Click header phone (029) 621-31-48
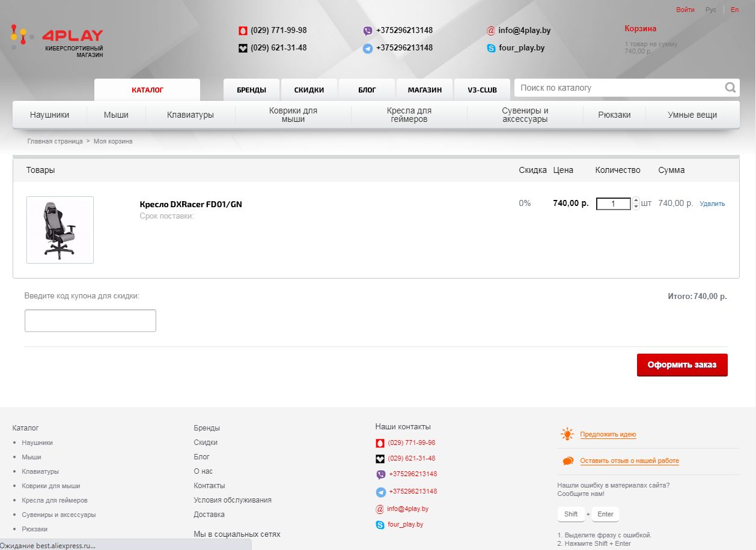 coord(279,48)
